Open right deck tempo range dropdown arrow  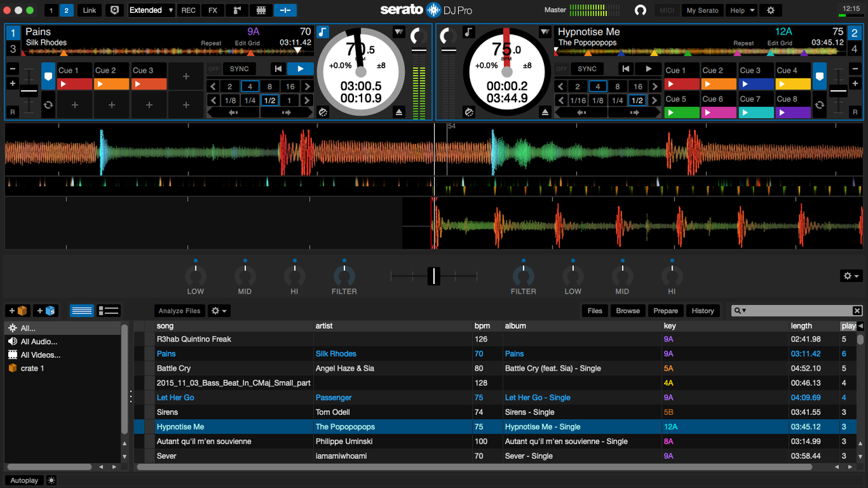pyautogui.click(x=545, y=32)
